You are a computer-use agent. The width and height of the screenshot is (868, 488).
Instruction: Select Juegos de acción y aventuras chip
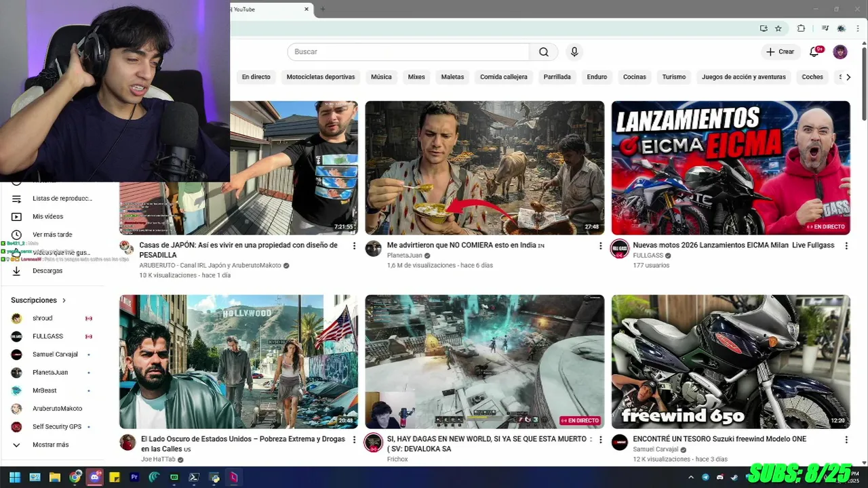(744, 77)
